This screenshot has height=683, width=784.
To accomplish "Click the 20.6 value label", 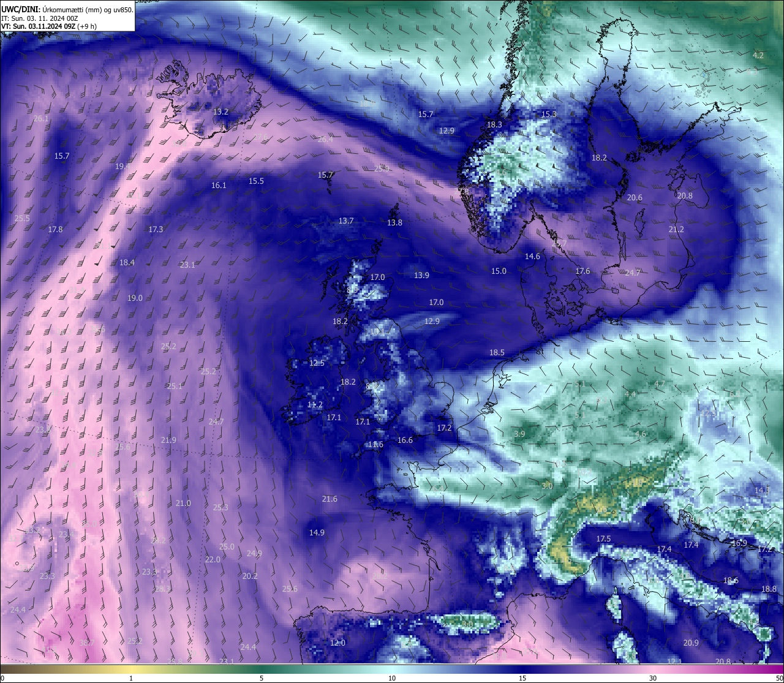I will click(635, 197).
